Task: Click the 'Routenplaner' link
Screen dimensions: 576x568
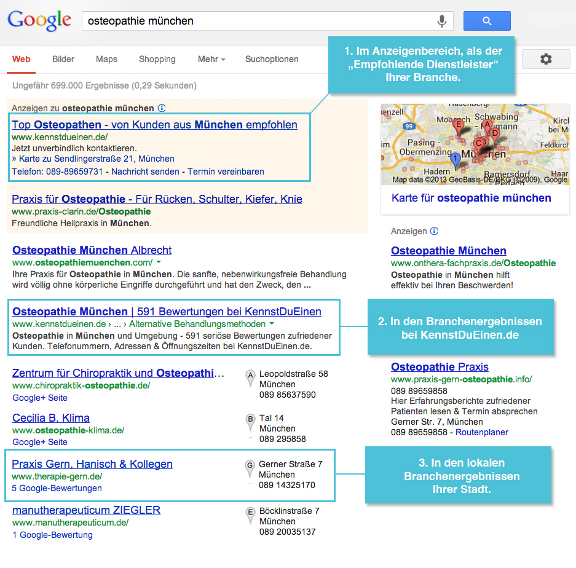Action: click(482, 432)
